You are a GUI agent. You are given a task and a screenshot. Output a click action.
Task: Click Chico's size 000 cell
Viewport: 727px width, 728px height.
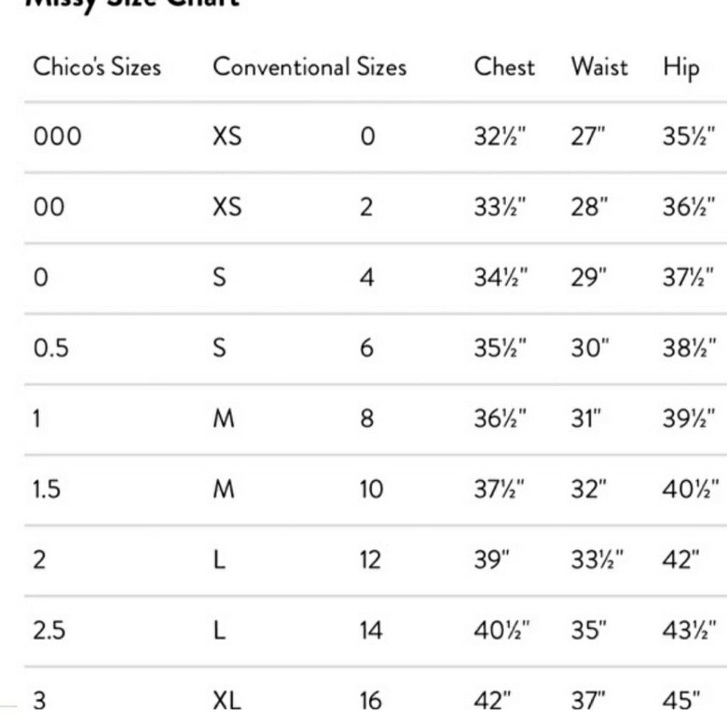pyautogui.click(x=58, y=137)
